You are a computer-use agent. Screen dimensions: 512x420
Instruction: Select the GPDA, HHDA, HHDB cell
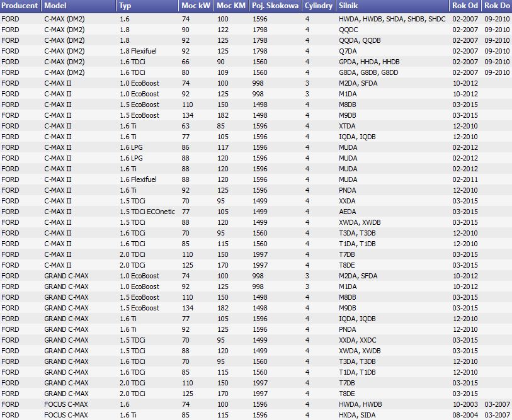(x=369, y=62)
